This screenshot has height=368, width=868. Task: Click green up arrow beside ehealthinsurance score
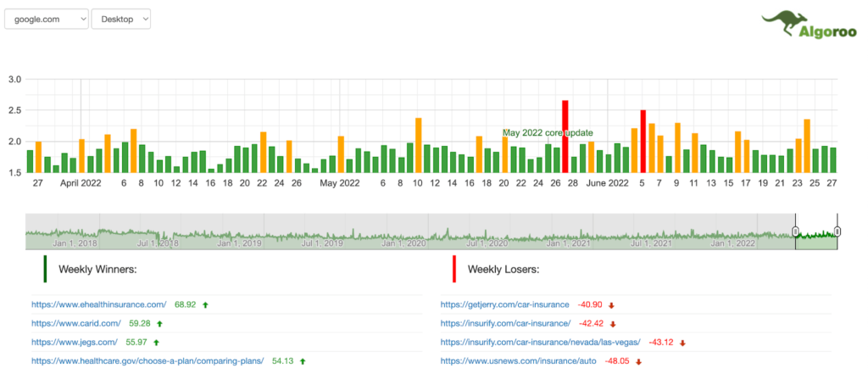(205, 304)
